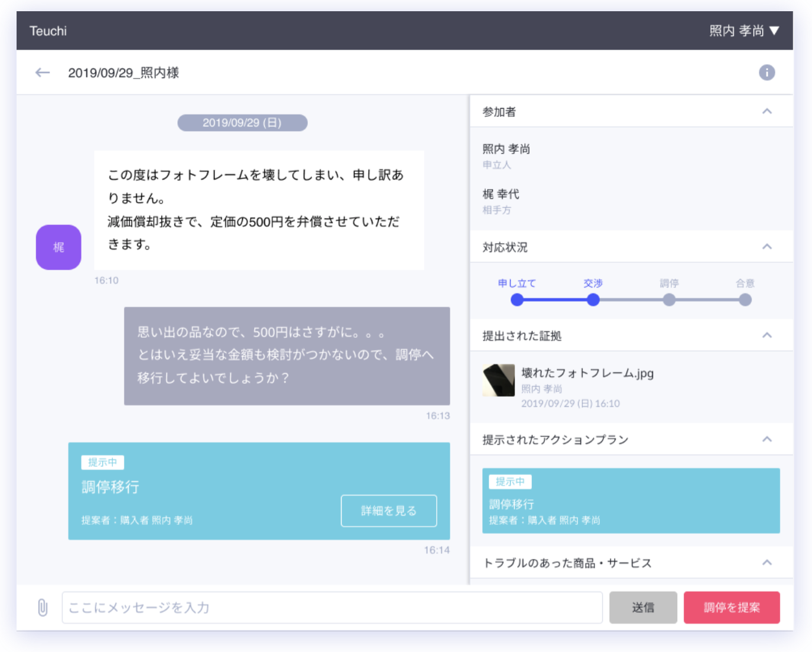Click the 申し立て step marker
The height and width of the screenshot is (652, 812).
pyautogui.click(x=517, y=300)
